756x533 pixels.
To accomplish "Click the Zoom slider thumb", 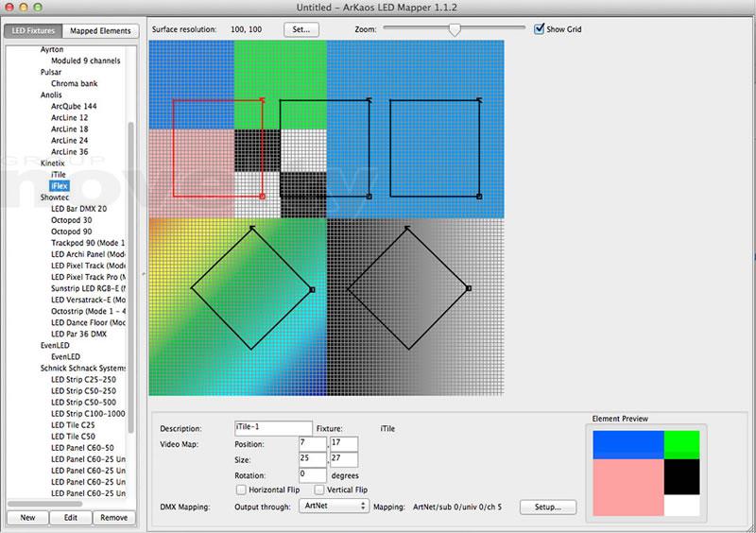I will 455,29.
